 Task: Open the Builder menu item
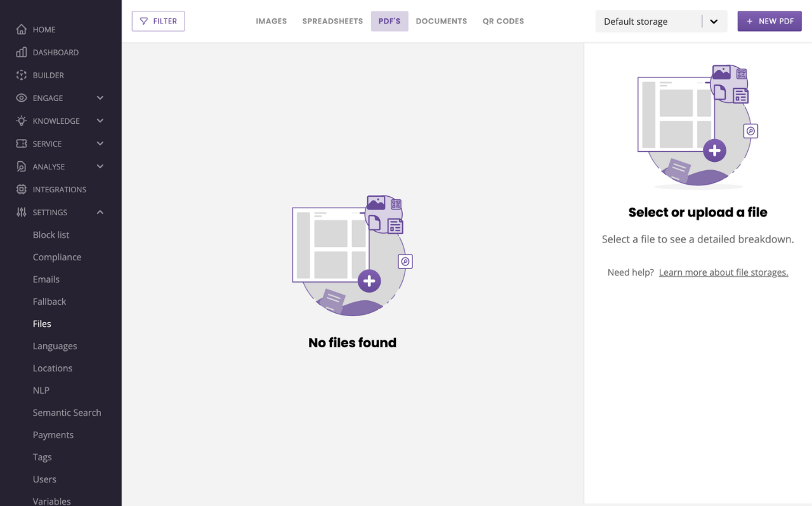click(48, 75)
